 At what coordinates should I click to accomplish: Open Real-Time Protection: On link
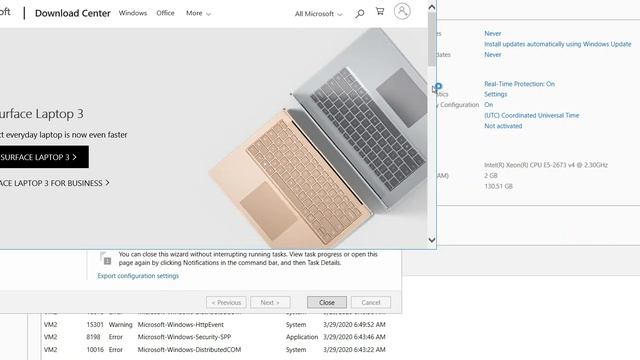click(519, 84)
